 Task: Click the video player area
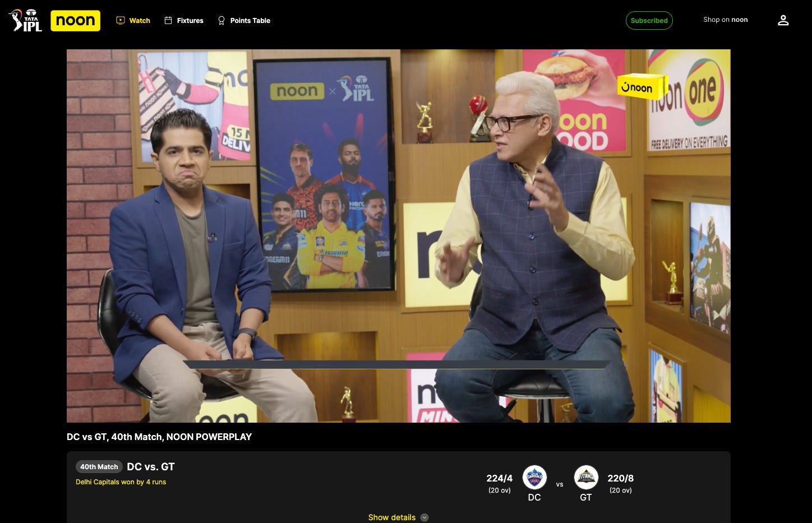[x=398, y=235]
